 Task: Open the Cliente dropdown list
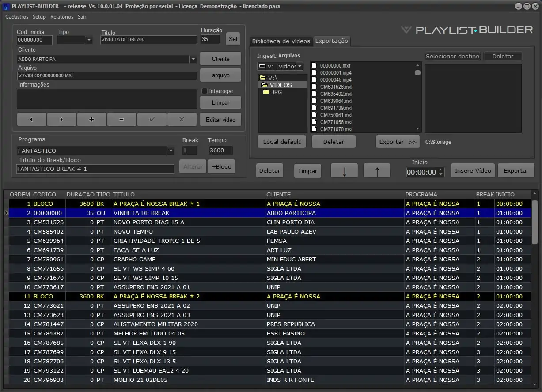click(193, 59)
